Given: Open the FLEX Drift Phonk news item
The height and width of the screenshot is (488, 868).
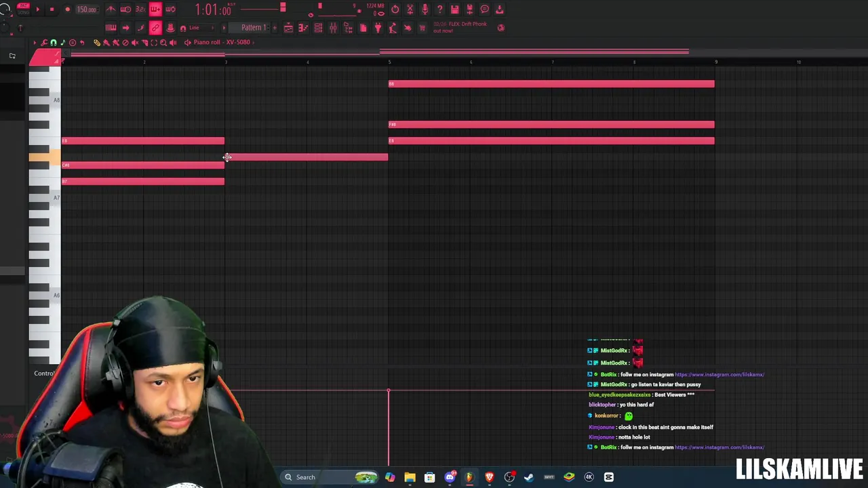Looking at the screenshot, I should [x=461, y=27].
